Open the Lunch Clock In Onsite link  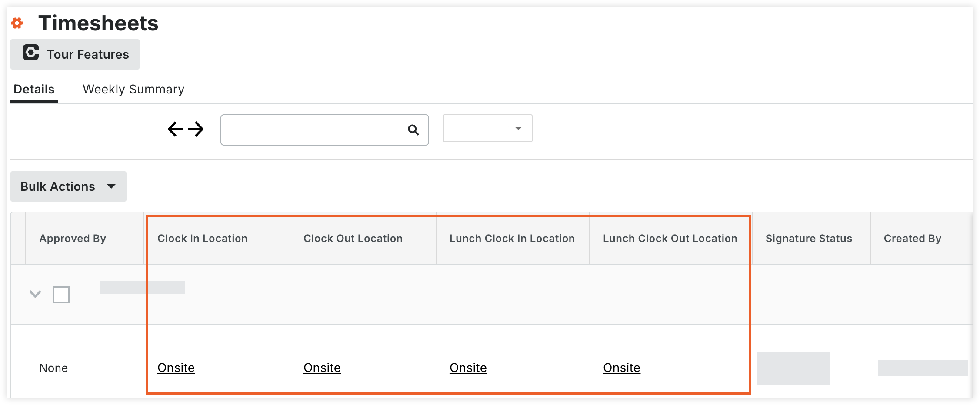(468, 368)
